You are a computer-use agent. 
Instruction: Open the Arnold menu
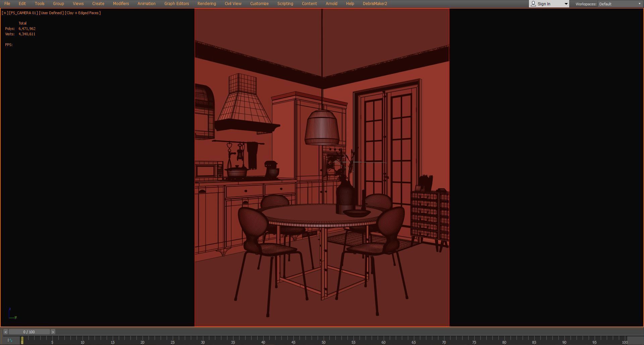click(x=331, y=3)
